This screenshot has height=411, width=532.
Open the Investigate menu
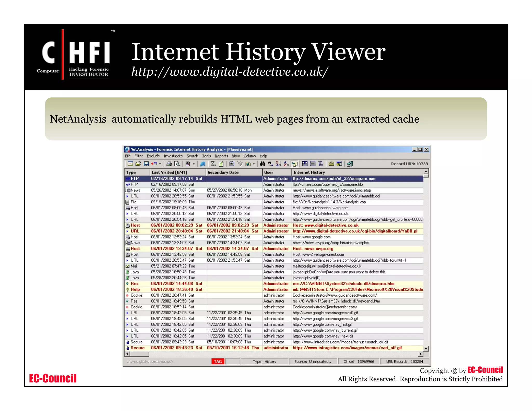(x=173, y=156)
